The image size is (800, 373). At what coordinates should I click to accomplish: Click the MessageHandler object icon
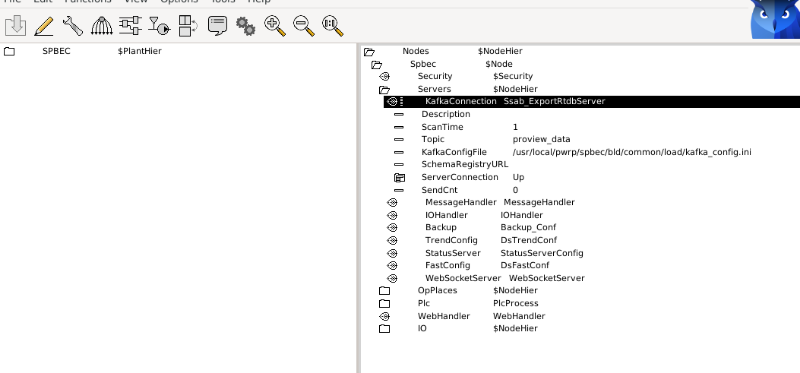(392, 203)
